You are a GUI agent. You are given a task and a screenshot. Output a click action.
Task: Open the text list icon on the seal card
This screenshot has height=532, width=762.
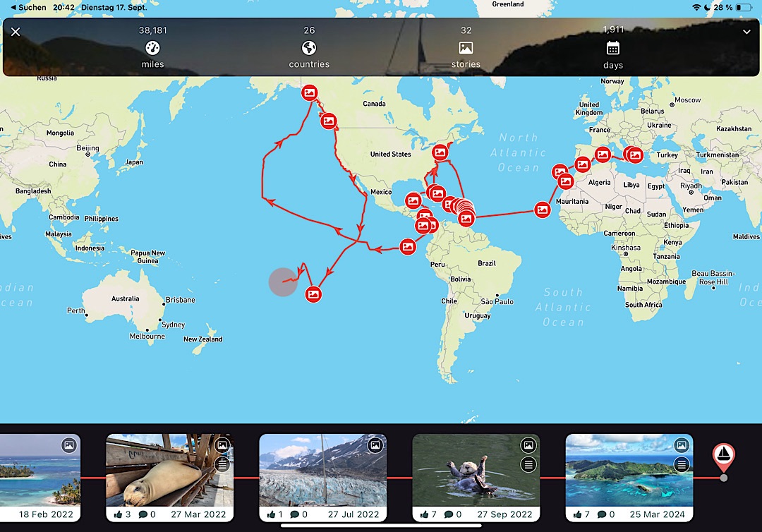pyautogui.click(x=222, y=464)
